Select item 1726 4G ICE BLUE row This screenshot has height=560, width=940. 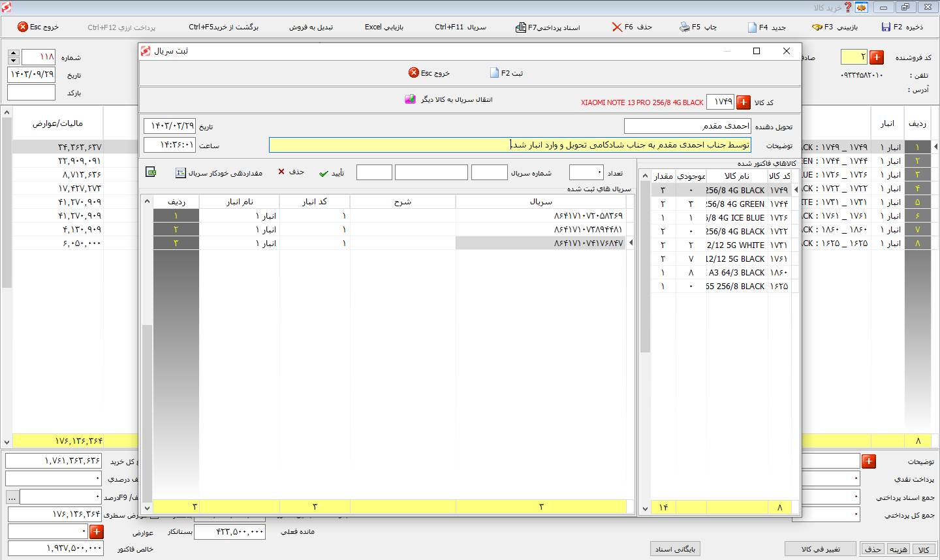coord(721,217)
